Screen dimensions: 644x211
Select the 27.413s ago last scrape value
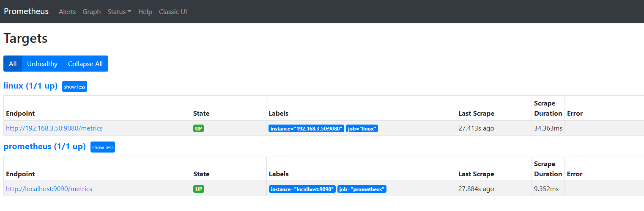476,128
